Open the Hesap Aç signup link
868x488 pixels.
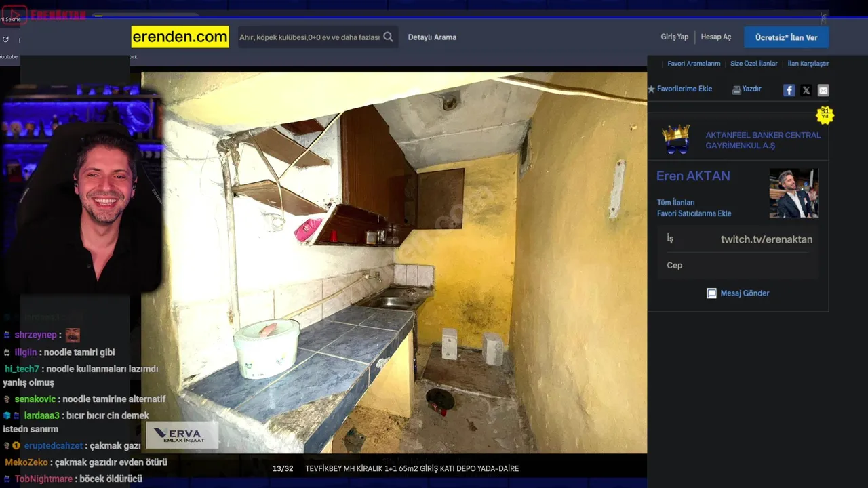716,37
